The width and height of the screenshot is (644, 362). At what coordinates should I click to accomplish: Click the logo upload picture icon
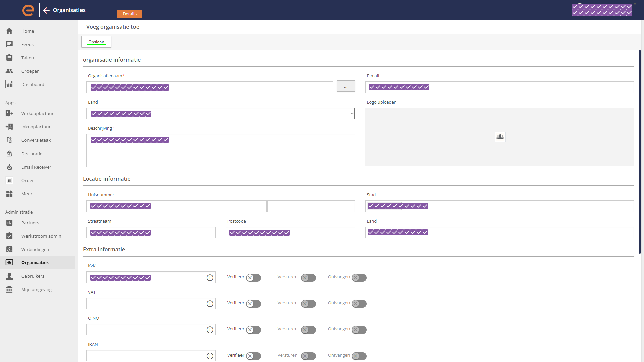500,137
